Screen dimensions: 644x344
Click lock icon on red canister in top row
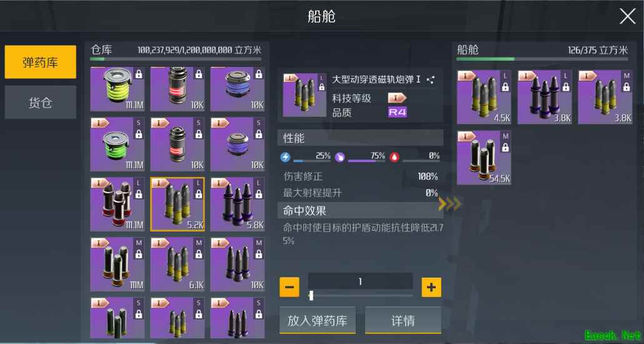pos(199,74)
